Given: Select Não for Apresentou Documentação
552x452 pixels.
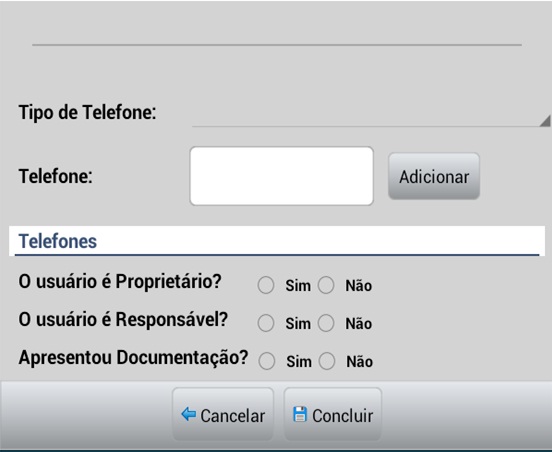Looking at the screenshot, I should [x=327, y=361].
